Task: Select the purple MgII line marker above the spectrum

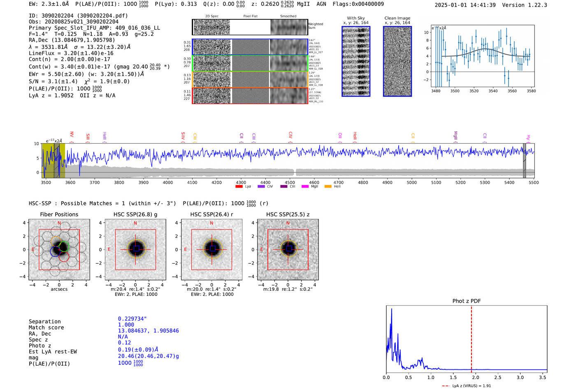Action: (455, 137)
